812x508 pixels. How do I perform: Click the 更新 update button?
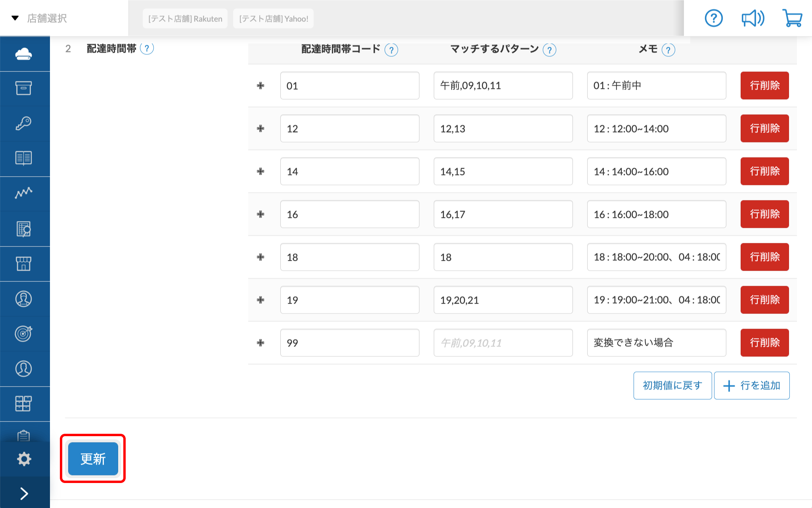pos(93,459)
